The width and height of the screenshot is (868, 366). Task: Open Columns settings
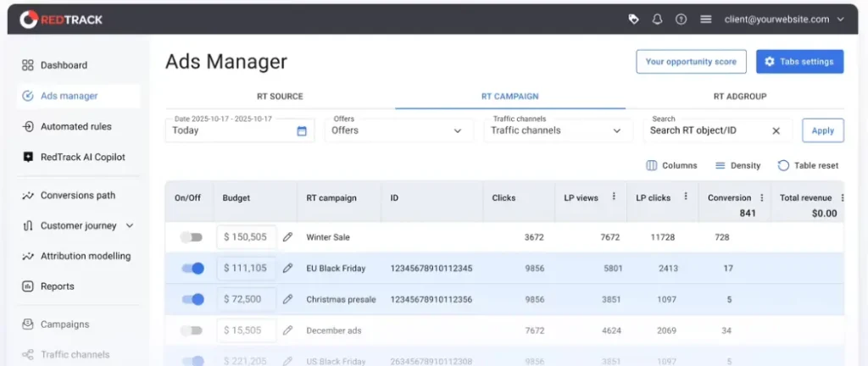[671, 165]
